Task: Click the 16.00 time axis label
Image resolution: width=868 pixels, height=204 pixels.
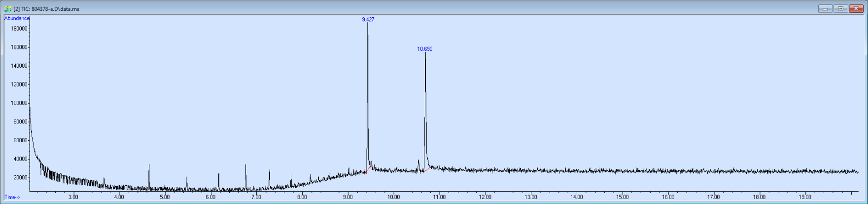Action: (x=668, y=197)
